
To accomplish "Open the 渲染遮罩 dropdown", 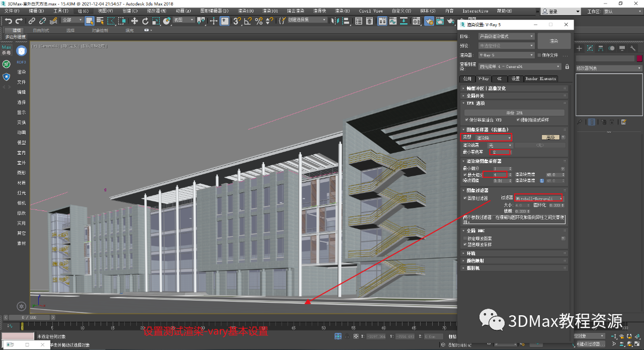I will pos(500,145).
